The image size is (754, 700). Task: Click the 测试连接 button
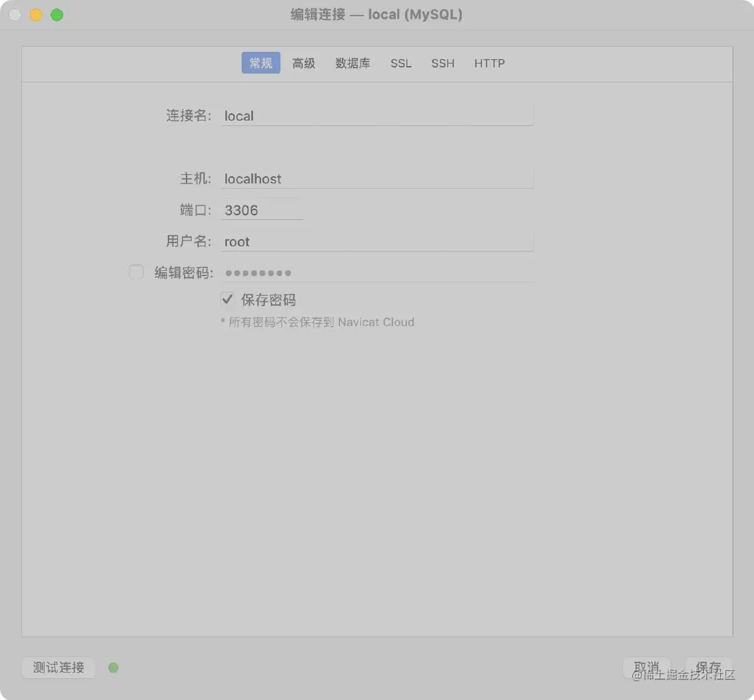(x=59, y=668)
